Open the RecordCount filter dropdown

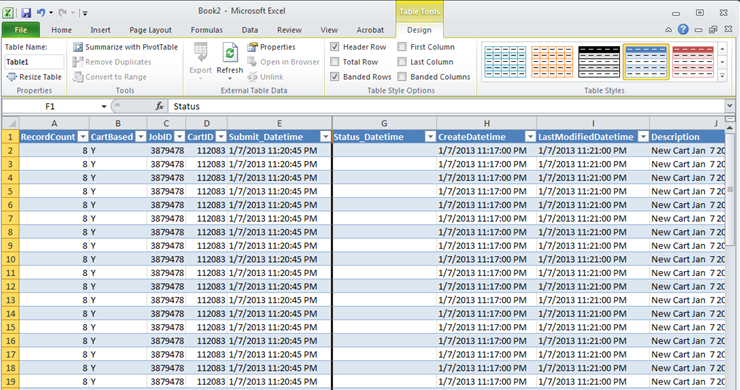point(83,137)
